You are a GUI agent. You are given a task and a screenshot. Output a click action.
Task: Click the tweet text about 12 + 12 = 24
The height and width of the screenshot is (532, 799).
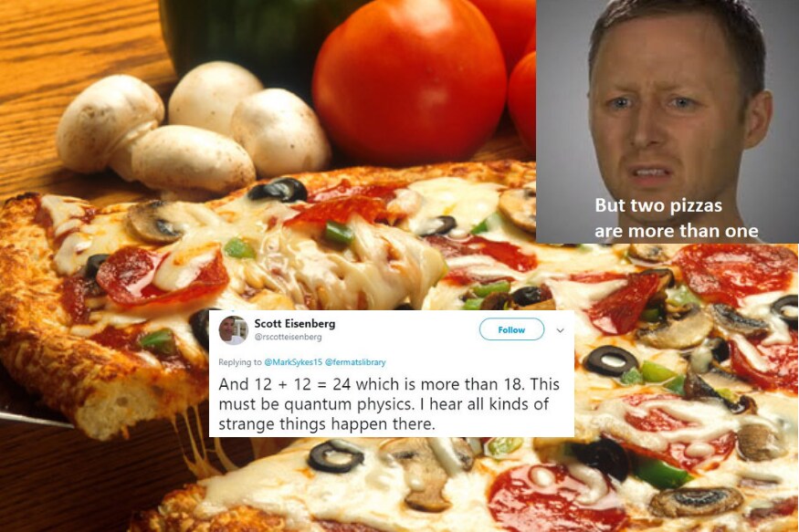[x=389, y=403]
